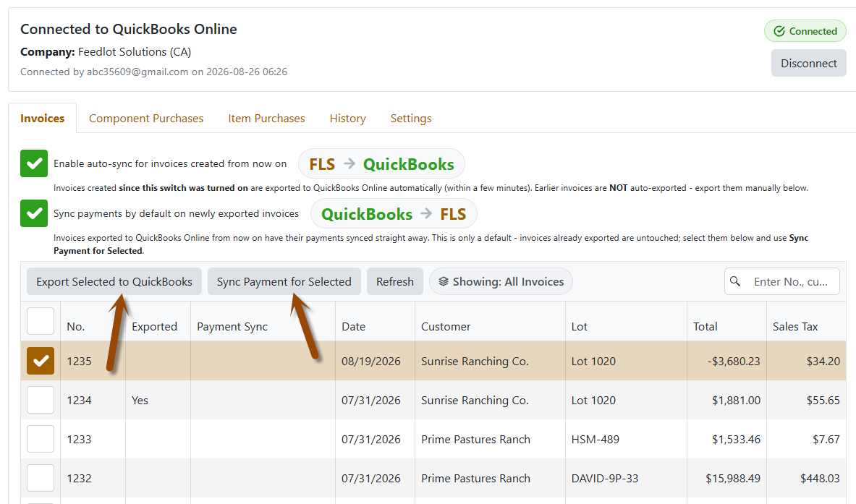Check the box for invoice 1233

coord(41,439)
